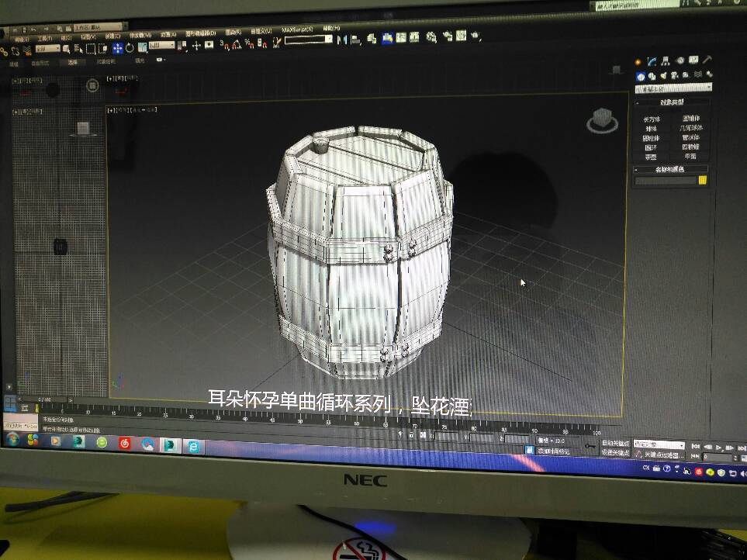The height and width of the screenshot is (560, 747).
Task: Toggle 设置关键点 set key mode
Action: pos(615,452)
